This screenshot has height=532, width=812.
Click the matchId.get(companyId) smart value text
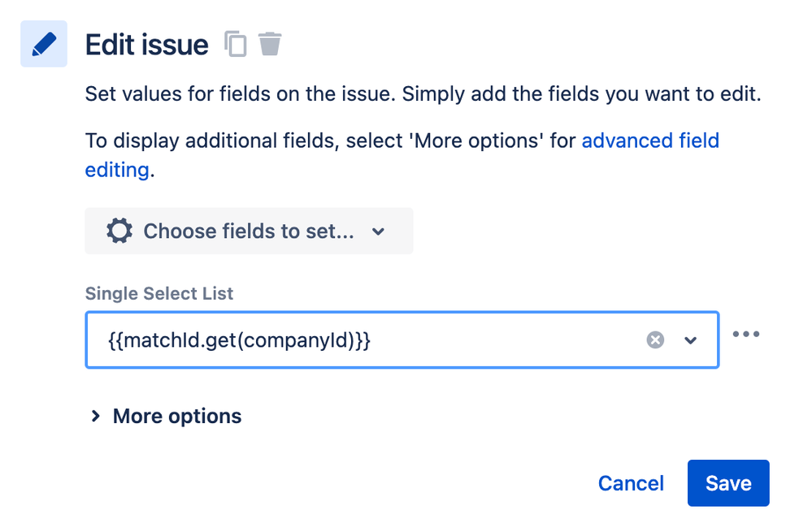click(239, 340)
